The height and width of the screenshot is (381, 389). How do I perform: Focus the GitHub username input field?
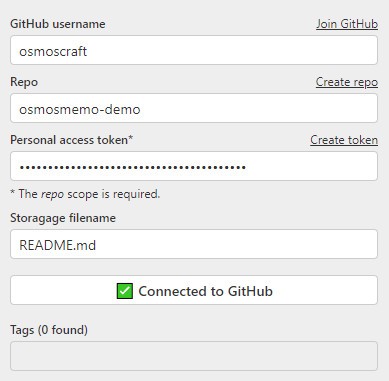coord(194,50)
